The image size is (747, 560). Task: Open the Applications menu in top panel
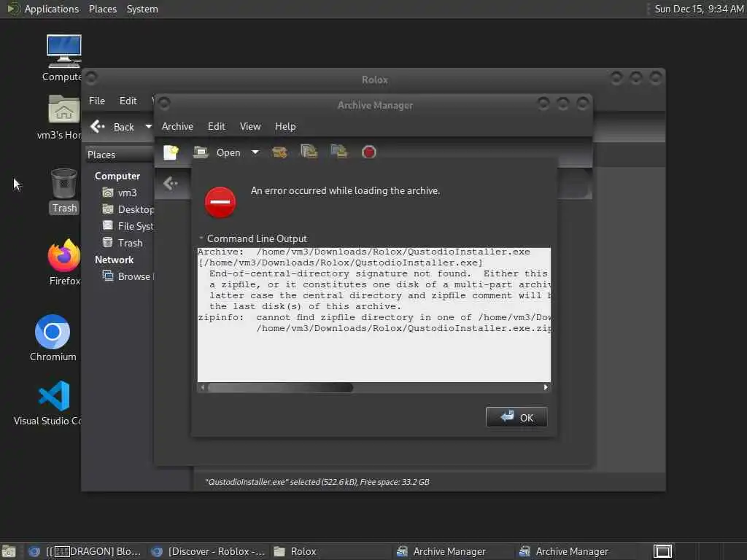[x=52, y=9]
